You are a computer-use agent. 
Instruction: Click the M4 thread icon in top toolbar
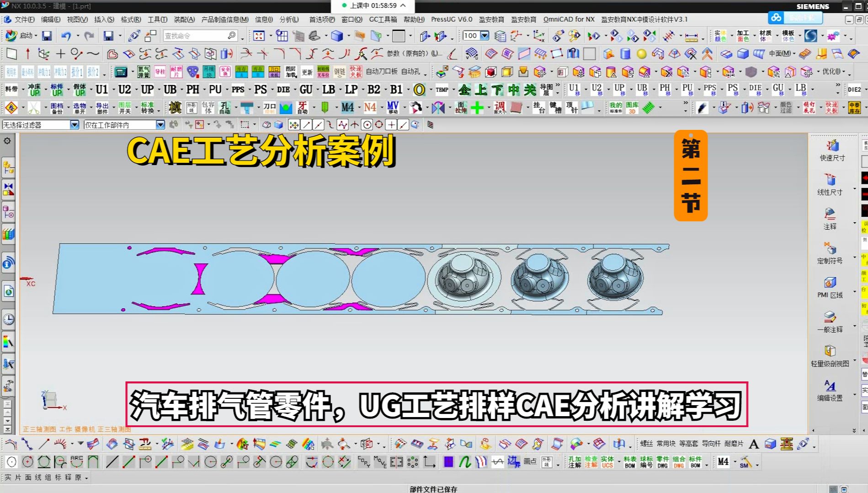pyautogui.click(x=347, y=107)
